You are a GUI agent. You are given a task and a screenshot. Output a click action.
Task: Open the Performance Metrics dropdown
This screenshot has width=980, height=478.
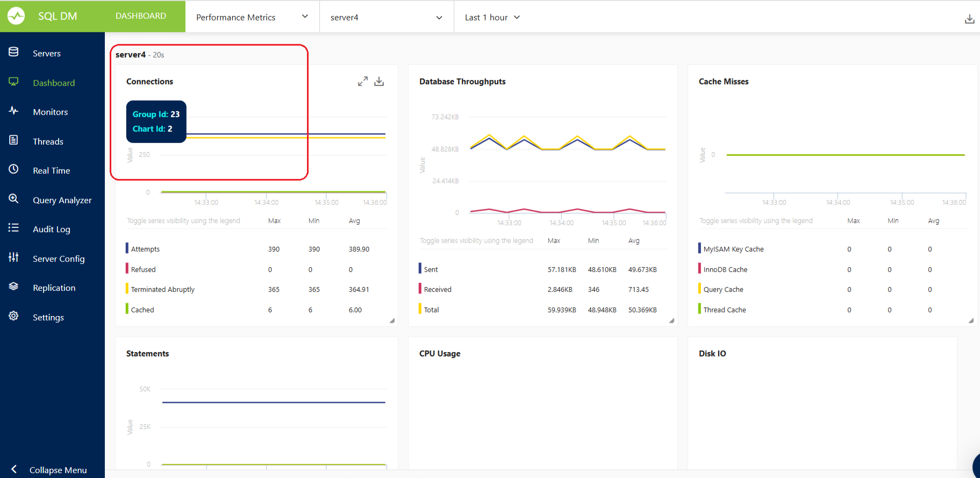pyautogui.click(x=252, y=17)
